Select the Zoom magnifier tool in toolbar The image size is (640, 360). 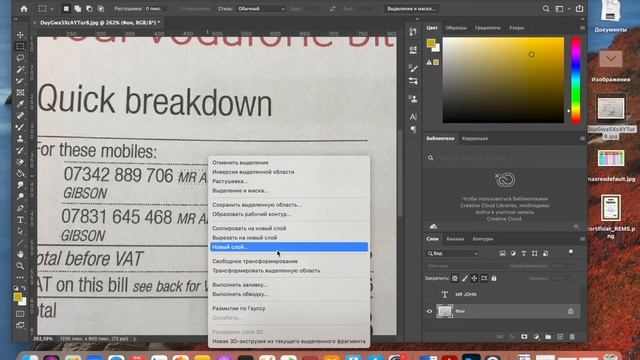click(x=20, y=266)
